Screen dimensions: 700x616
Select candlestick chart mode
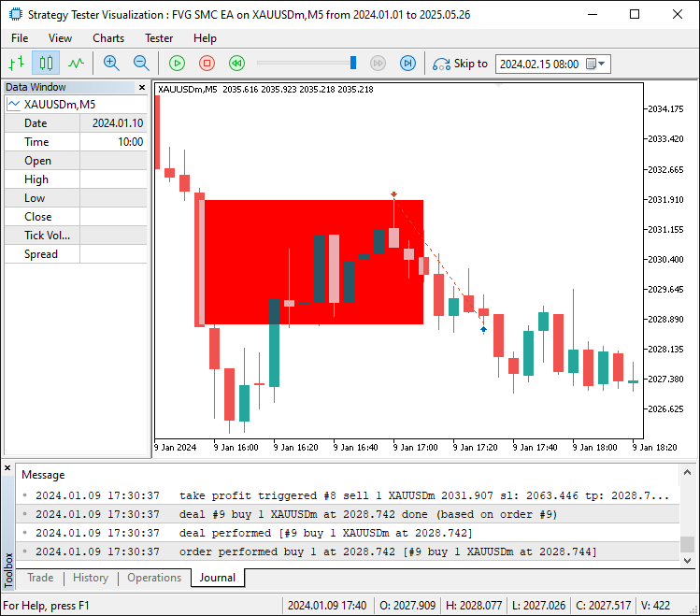(46, 63)
